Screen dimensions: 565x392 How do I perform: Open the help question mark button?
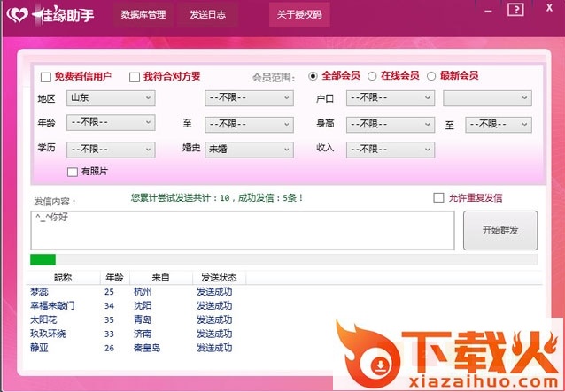(x=515, y=10)
